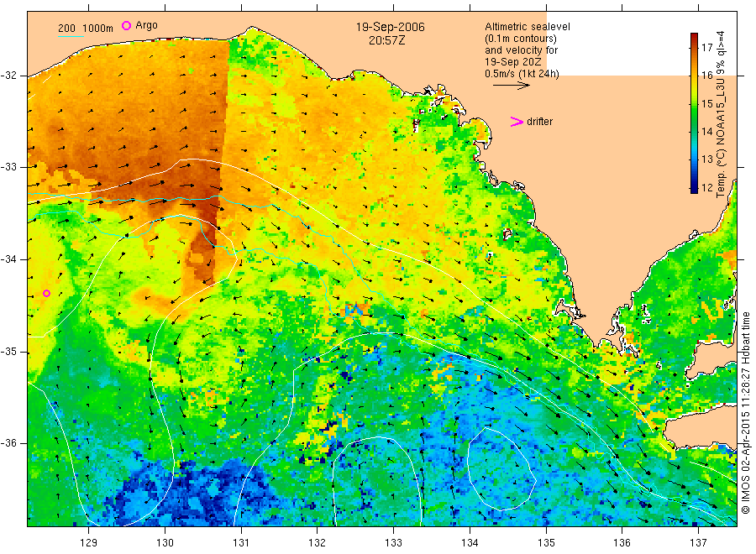Click 'and velocity for' caption line

click(x=521, y=50)
